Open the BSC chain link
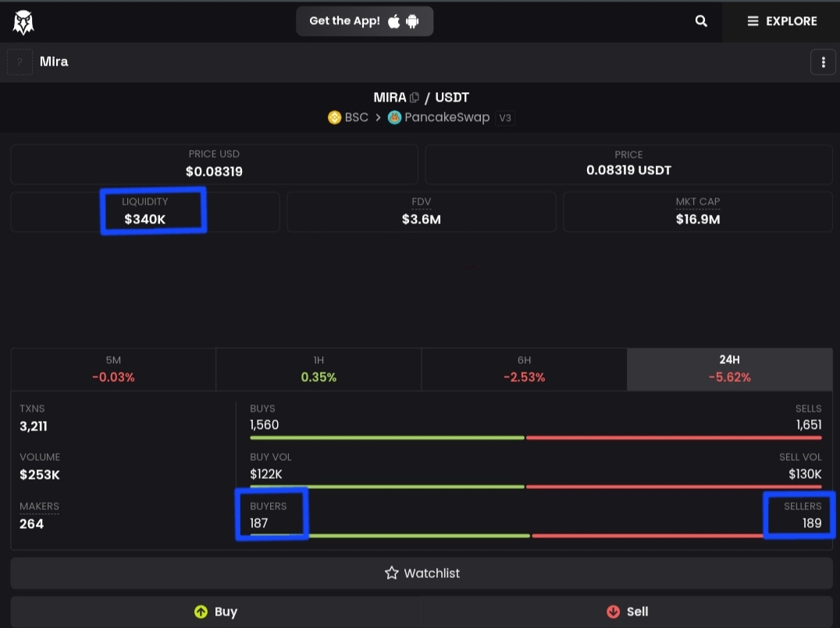Image resolution: width=840 pixels, height=628 pixels. tap(348, 117)
